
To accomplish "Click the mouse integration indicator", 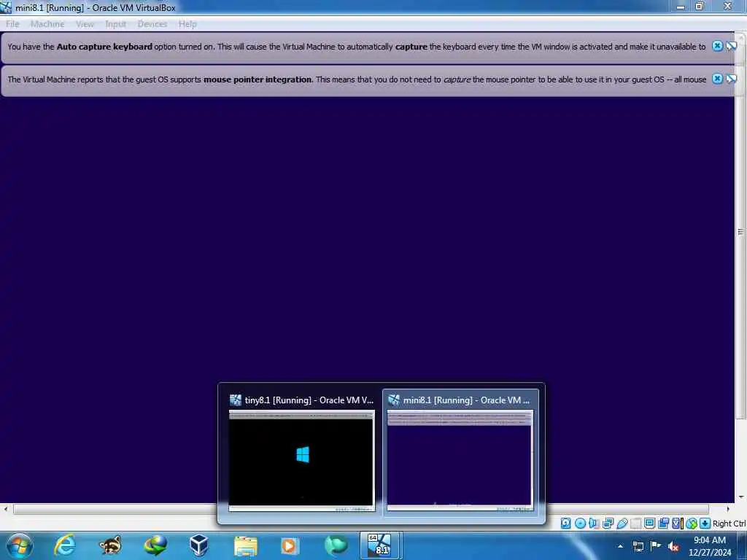I will (x=692, y=524).
